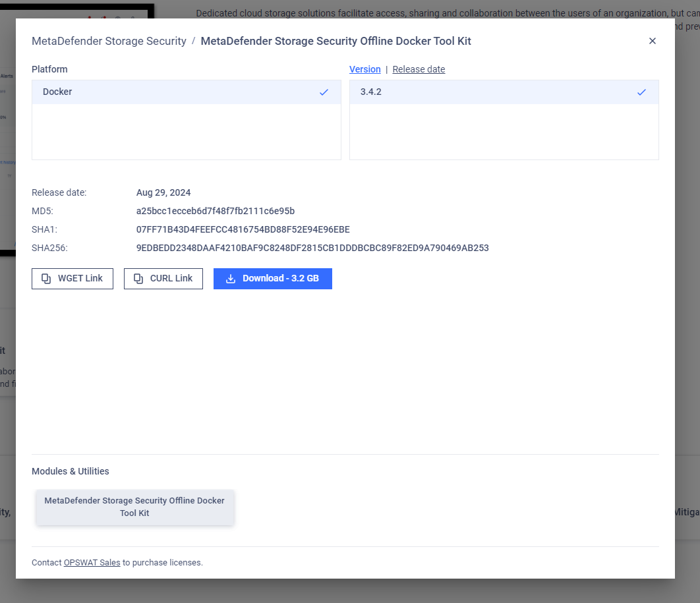This screenshot has width=700, height=603.
Task: Select the Docker platform
Action: 187,92
